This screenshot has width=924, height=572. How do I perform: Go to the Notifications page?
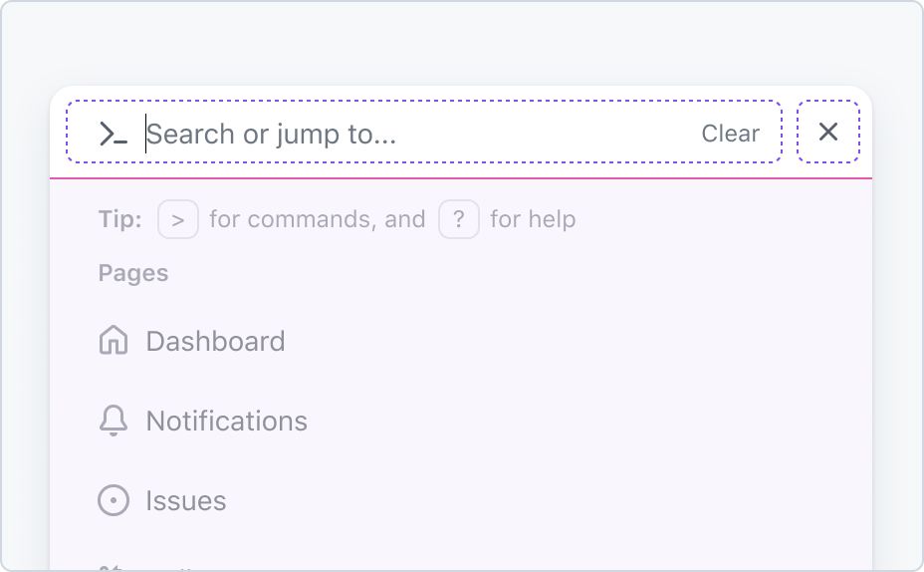tap(461, 422)
